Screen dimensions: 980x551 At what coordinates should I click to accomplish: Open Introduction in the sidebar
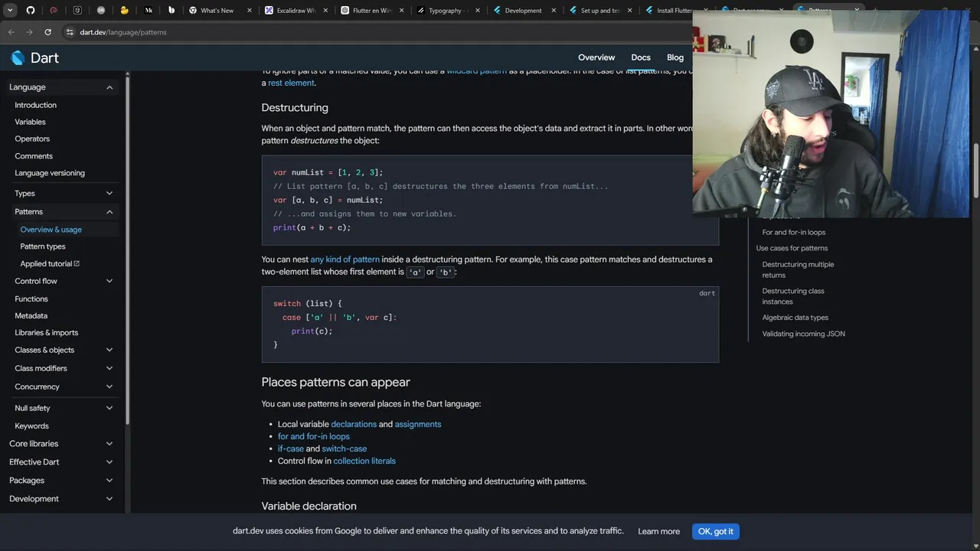(x=35, y=105)
